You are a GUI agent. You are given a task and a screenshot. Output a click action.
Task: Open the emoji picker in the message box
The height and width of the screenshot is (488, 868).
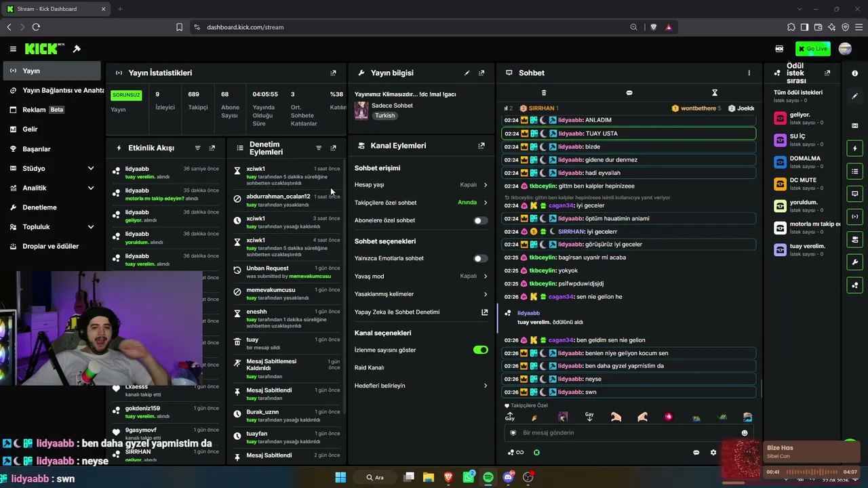click(745, 432)
